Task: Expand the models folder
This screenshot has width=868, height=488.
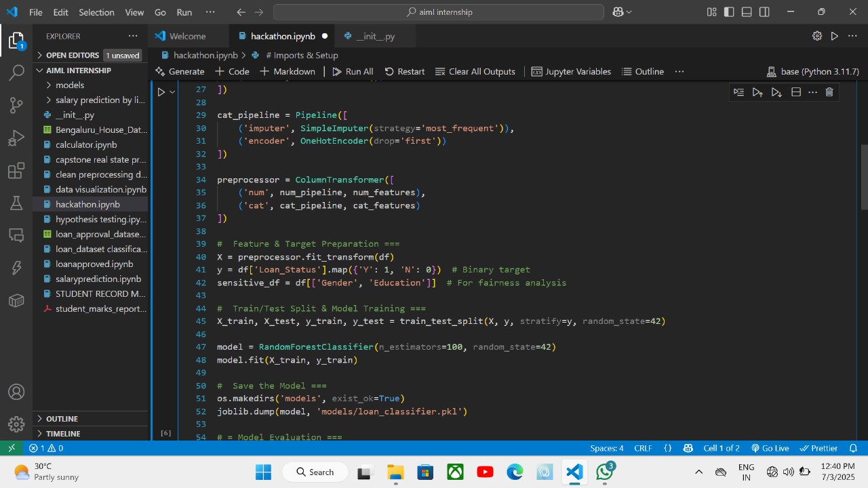Action: pyautogui.click(x=91, y=85)
